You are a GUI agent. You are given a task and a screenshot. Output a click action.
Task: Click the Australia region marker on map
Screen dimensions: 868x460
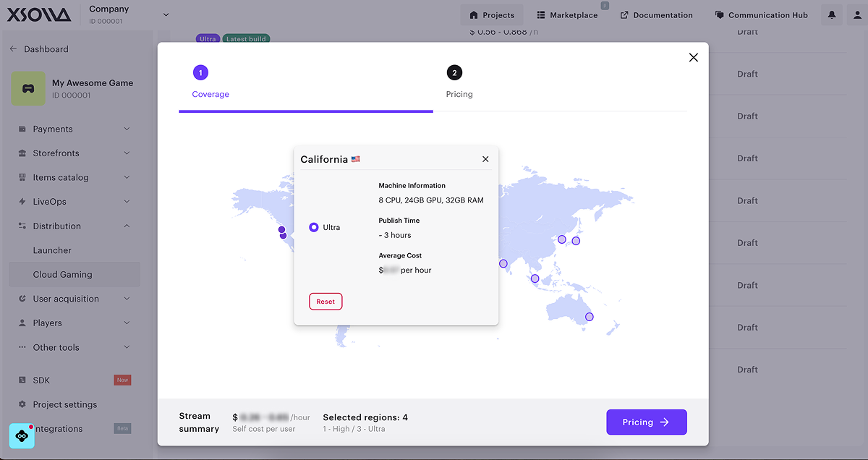click(x=589, y=317)
